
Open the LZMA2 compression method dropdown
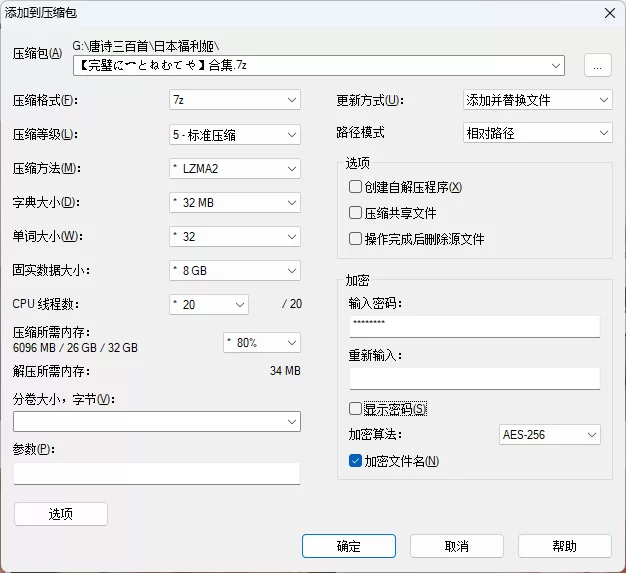235,168
